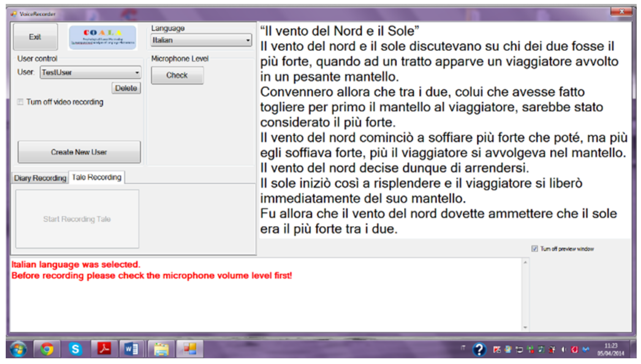Viewport: 641px width, 364px height.
Task: Click the message log scrollbar down arrow
Action: (x=525, y=327)
